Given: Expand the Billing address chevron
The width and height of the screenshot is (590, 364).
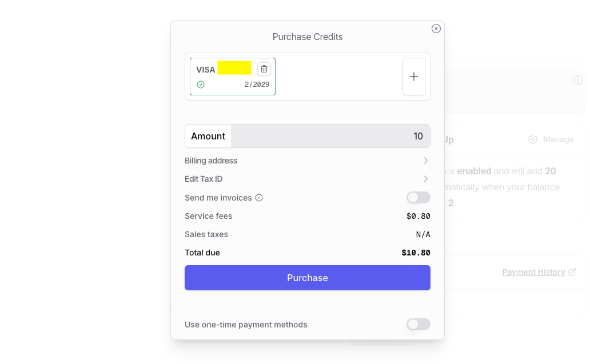Looking at the screenshot, I should 426,161.
